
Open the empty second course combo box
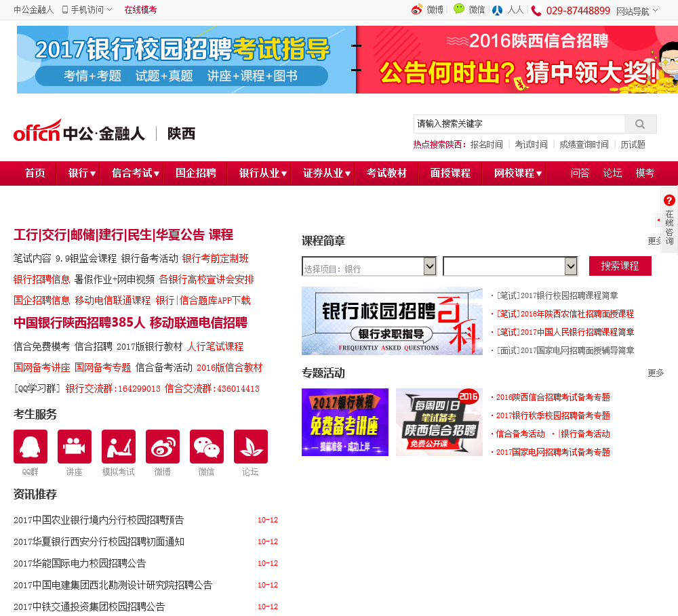tap(510, 266)
